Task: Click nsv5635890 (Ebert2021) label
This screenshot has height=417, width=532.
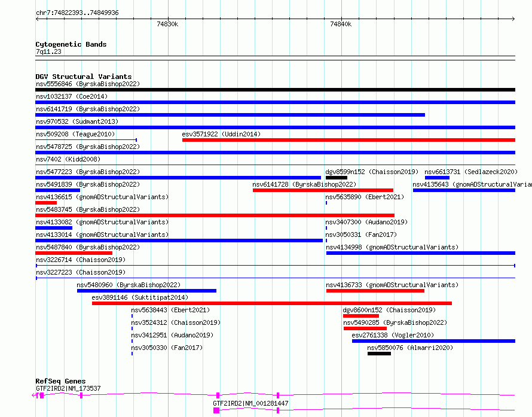Action: point(365,197)
